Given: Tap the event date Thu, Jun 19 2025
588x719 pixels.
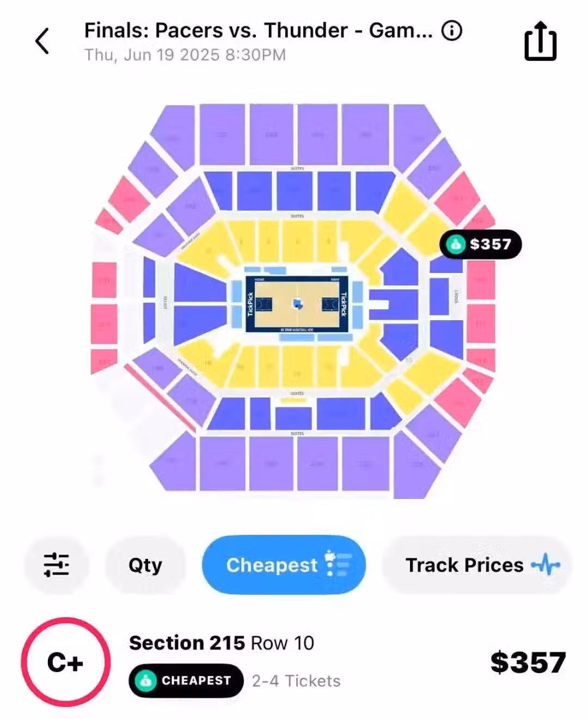Looking at the screenshot, I should [185, 55].
